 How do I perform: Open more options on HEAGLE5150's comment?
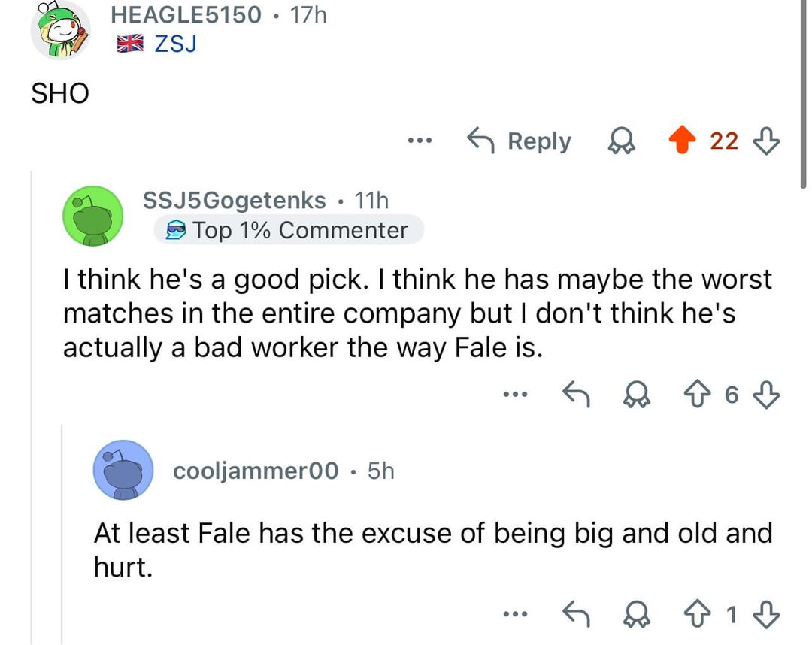[x=419, y=141]
